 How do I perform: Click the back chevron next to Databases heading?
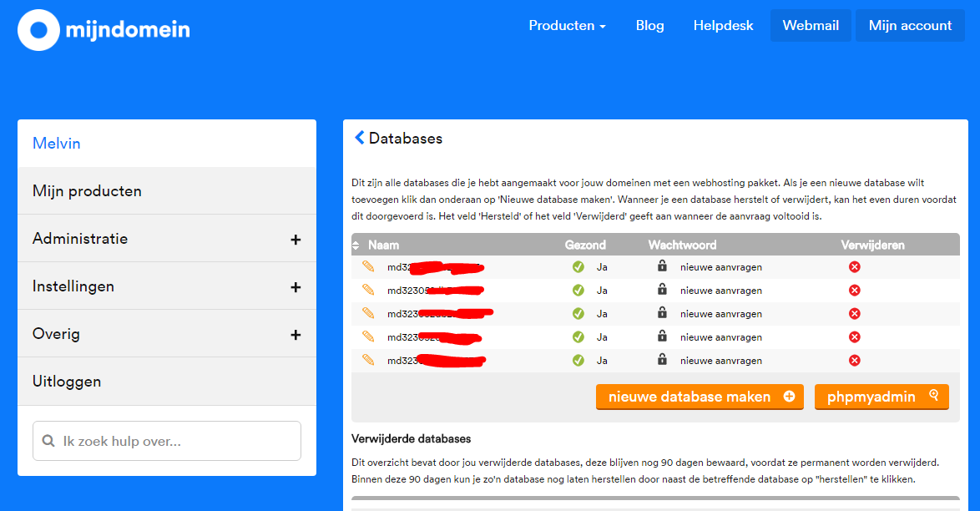(x=359, y=138)
